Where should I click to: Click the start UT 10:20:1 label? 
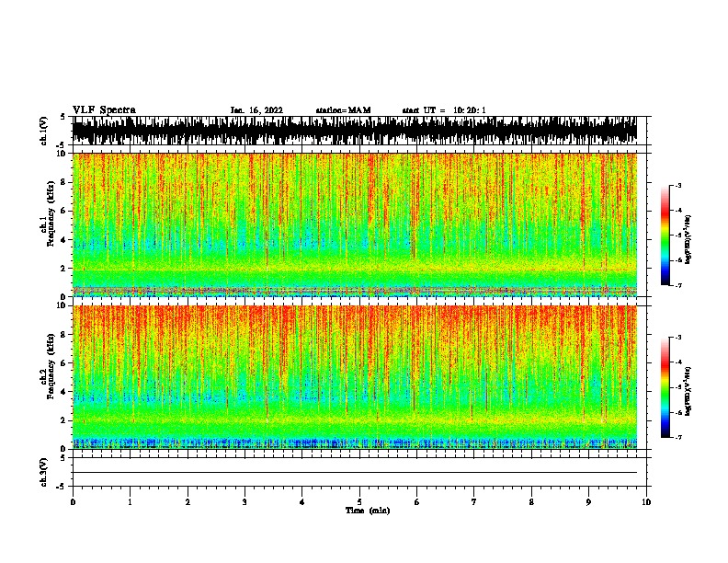(444, 110)
